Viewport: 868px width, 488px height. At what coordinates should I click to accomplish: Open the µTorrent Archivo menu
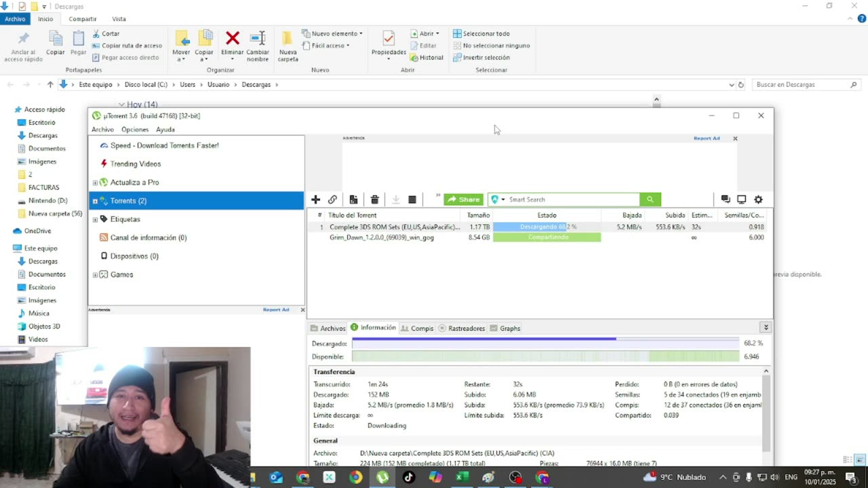pos(102,129)
